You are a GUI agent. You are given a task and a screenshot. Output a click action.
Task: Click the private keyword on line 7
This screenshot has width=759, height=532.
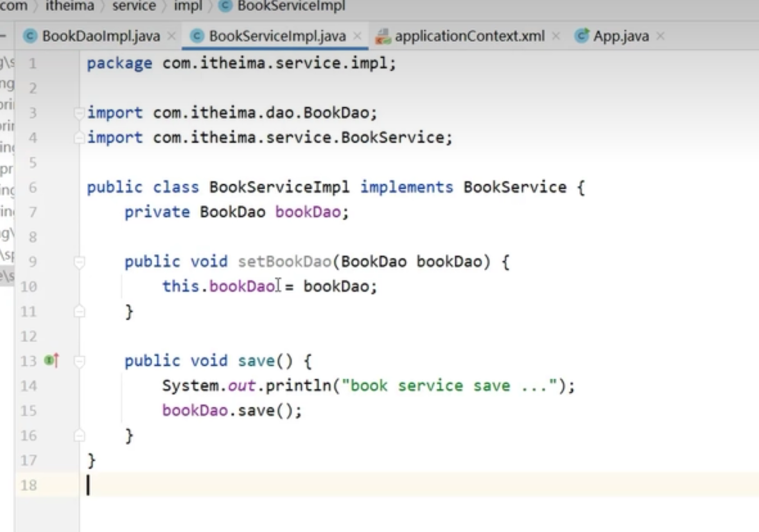157,212
